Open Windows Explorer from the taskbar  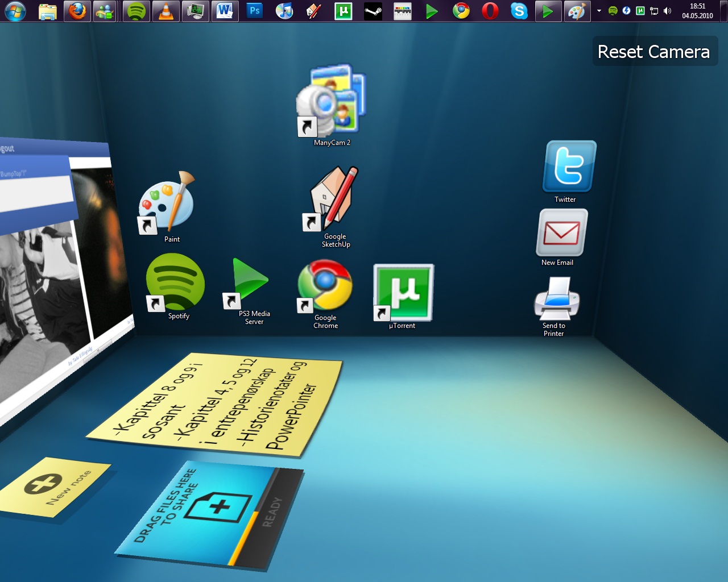[48, 11]
